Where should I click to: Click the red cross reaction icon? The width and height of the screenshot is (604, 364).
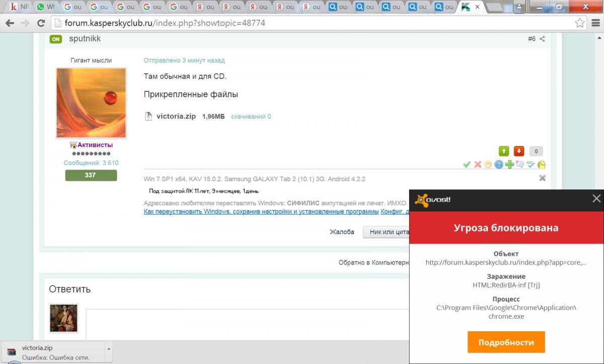[478, 165]
